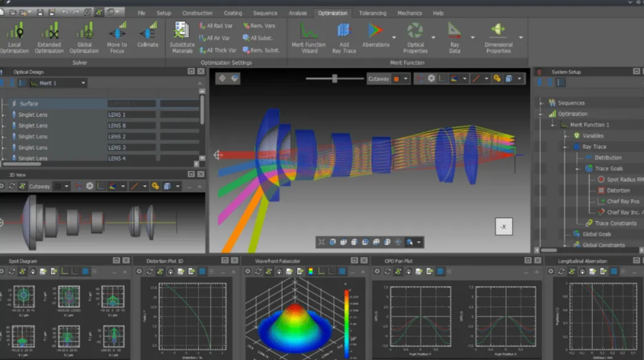Maximize the Wavefront Falsecolor panel

(x=354, y=260)
